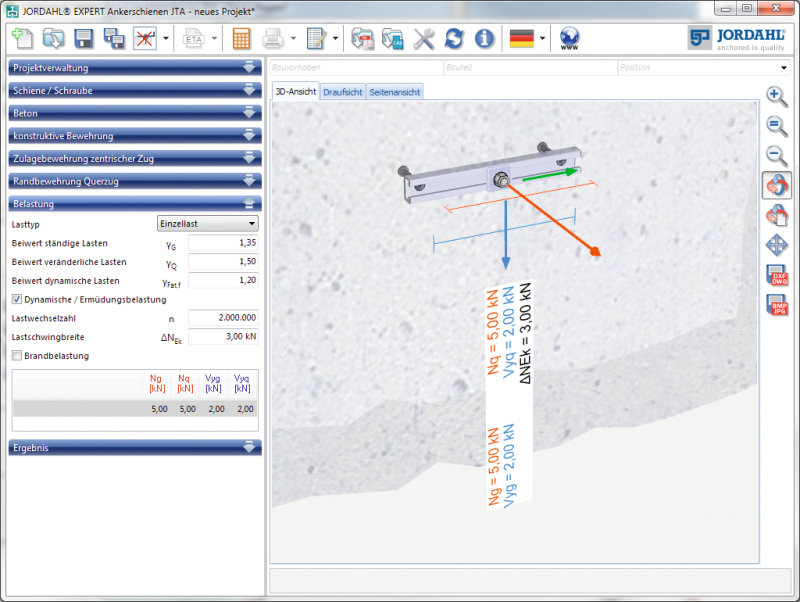Click the Bauvorhaben input field
This screenshot has width=800, height=602.
pyautogui.click(x=357, y=67)
